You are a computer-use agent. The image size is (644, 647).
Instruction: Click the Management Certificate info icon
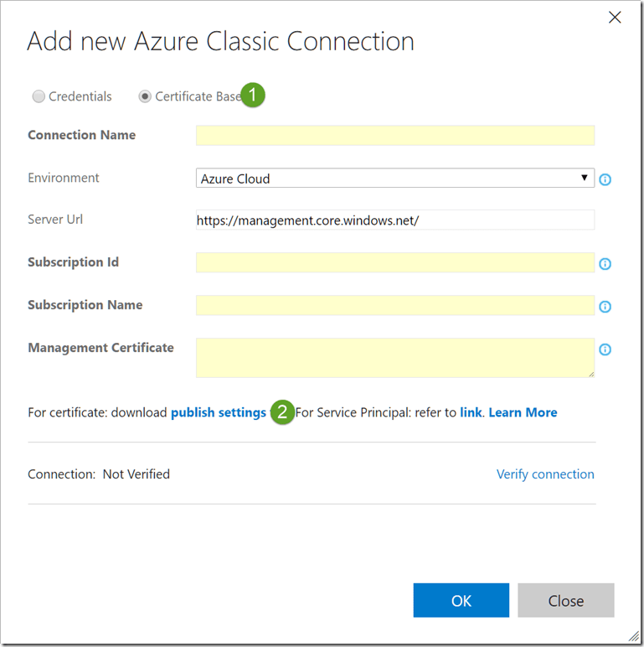[x=605, y=349]
